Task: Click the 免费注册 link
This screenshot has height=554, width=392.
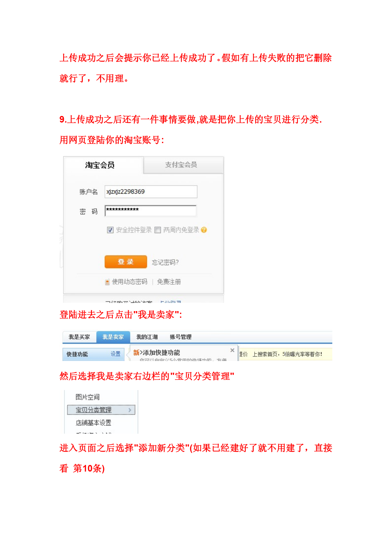Action: [x=169, y=282]
